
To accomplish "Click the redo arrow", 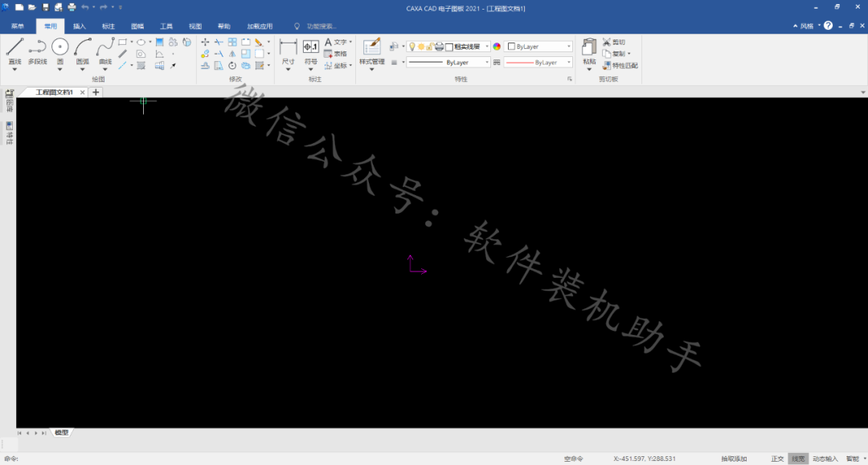I will click(x=103, y=7).
